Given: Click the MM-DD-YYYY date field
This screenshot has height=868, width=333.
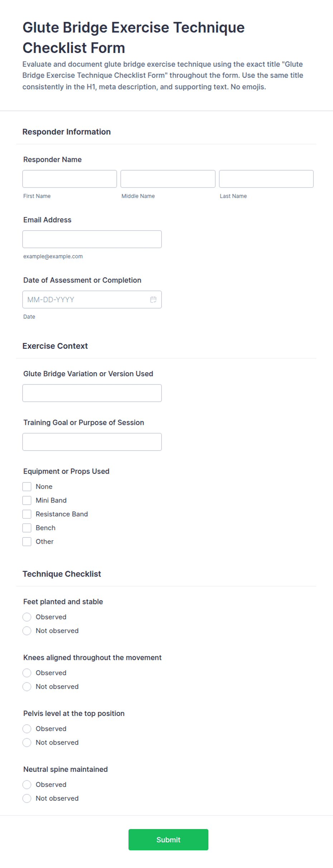Looking at the screenshot, I should 92,299.
